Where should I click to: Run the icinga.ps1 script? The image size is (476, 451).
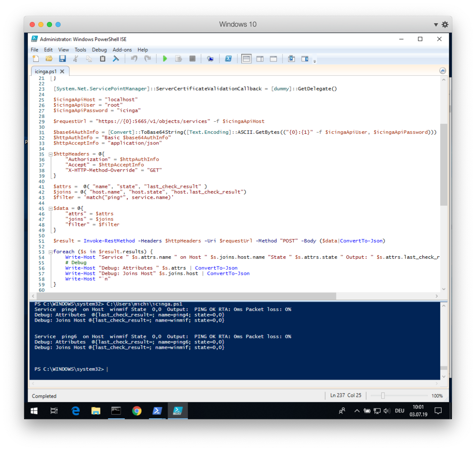pyautogui.click(x=165, y=58)
